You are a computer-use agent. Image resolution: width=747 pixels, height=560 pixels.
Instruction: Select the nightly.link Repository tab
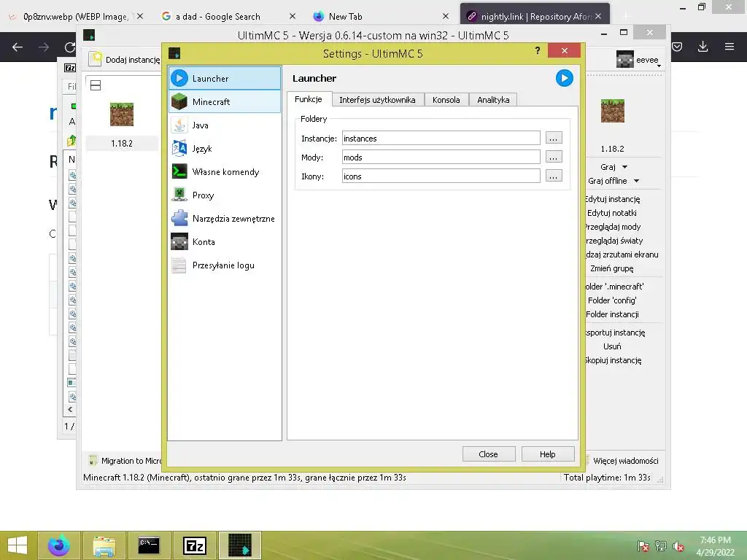pos(534,16)
